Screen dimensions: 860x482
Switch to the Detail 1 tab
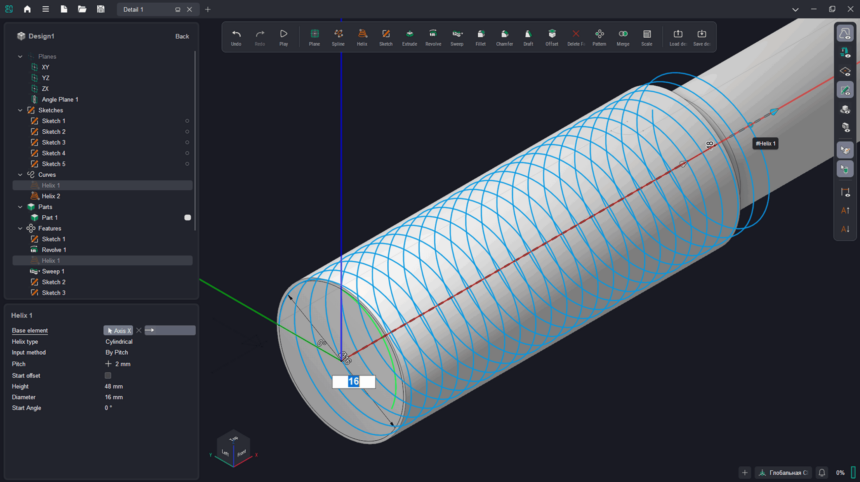pos(135,9)
